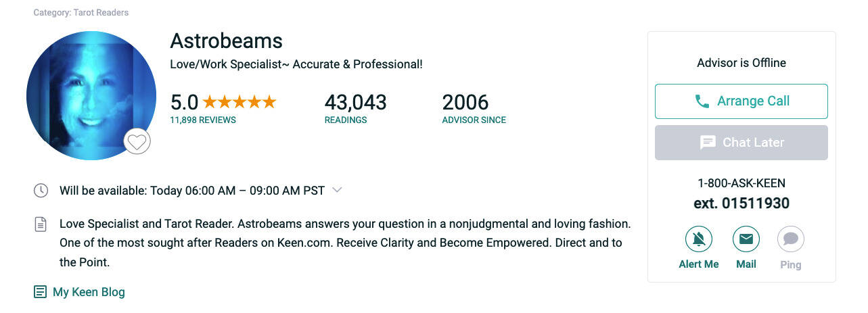The height and width of the screenshot is (313, 868).
Task: Click the five orange rating stars
Action: point(239,102)
